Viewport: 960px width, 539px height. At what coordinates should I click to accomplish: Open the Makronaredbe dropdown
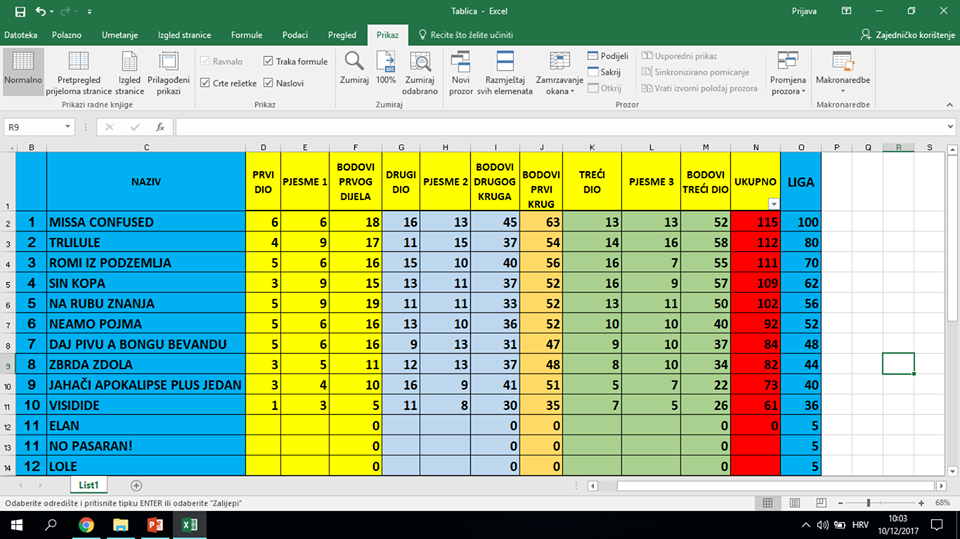pos(842,70)
